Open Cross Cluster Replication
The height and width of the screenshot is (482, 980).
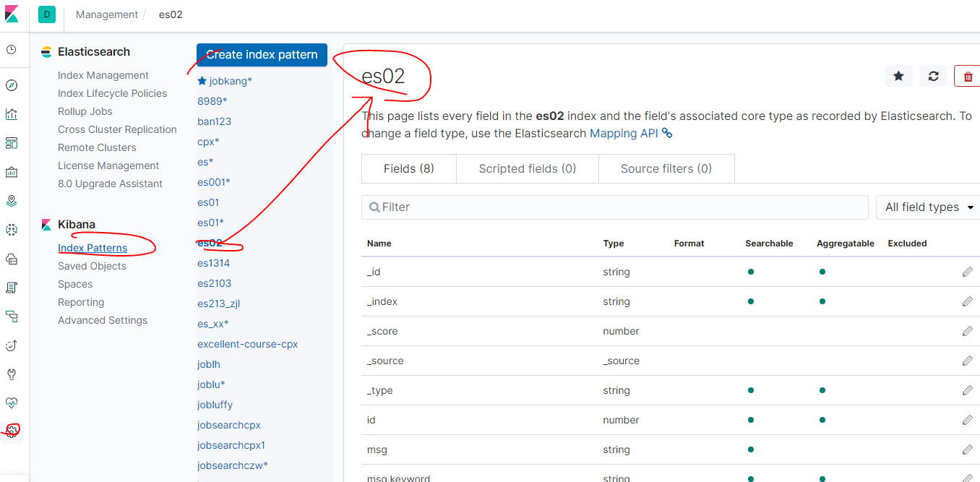[117, 129]
